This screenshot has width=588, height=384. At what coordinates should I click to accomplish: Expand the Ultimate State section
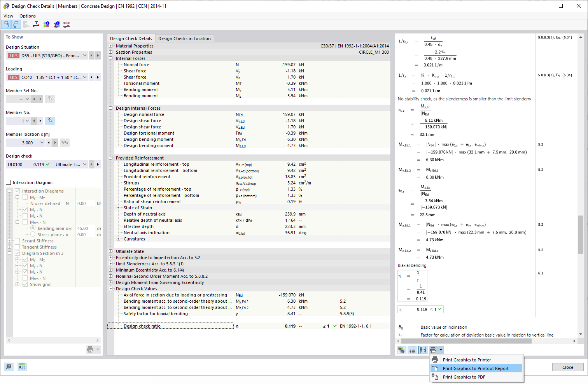click(111, 251)
